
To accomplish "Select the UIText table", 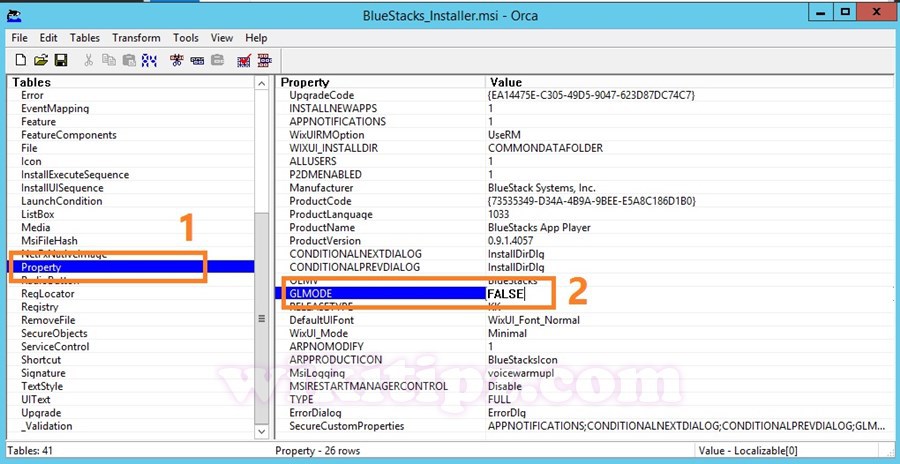I will pyautogui.click(x=36, y=399).
